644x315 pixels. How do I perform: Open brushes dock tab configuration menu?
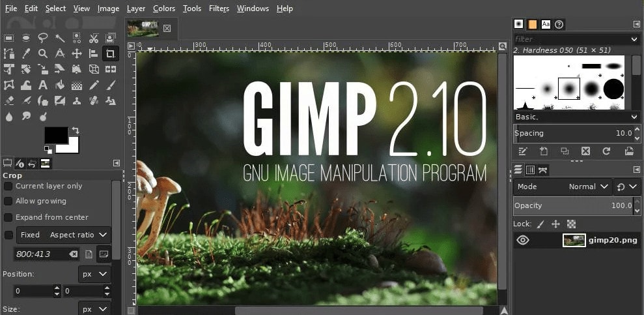tap(637, 25)
